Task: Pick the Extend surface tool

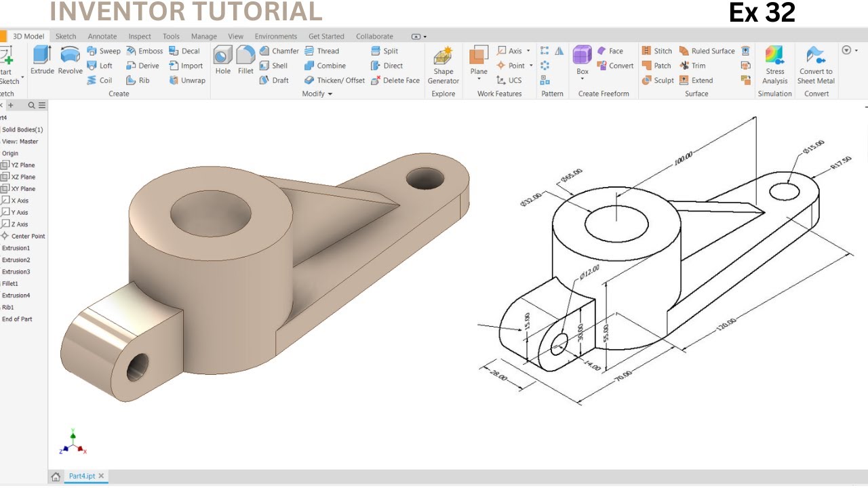Action: click(x=696, y=80)
